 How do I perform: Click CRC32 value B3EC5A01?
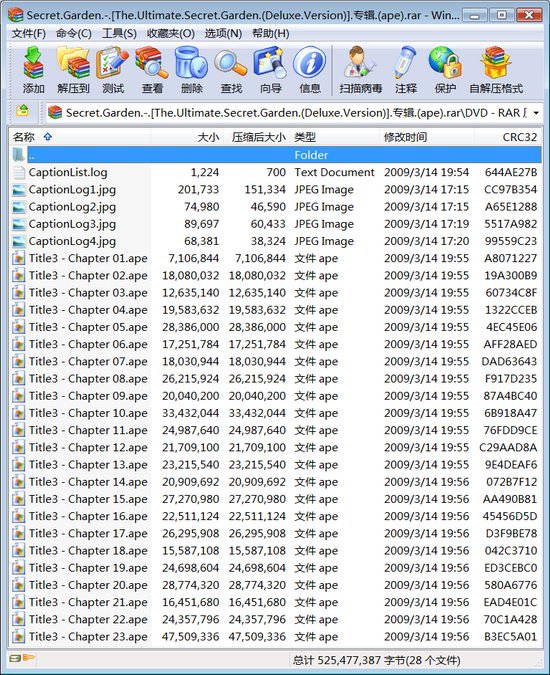(510, 636)
